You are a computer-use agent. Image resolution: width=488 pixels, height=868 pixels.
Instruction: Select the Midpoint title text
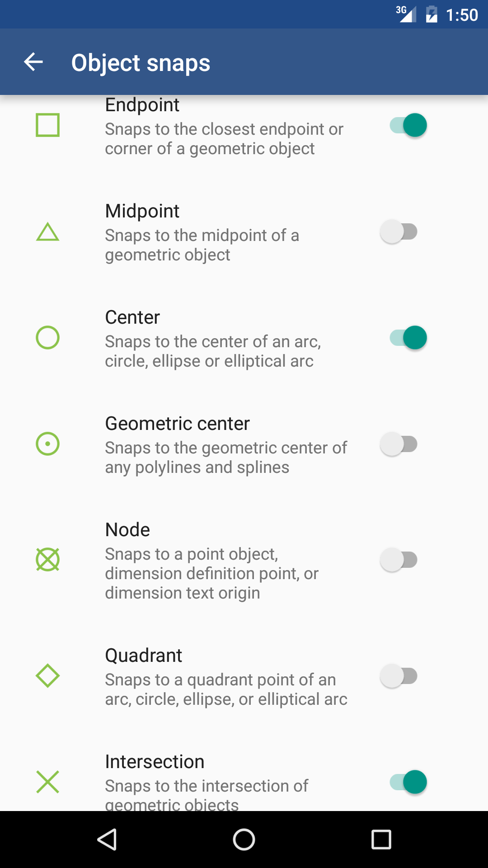[142, 211]
